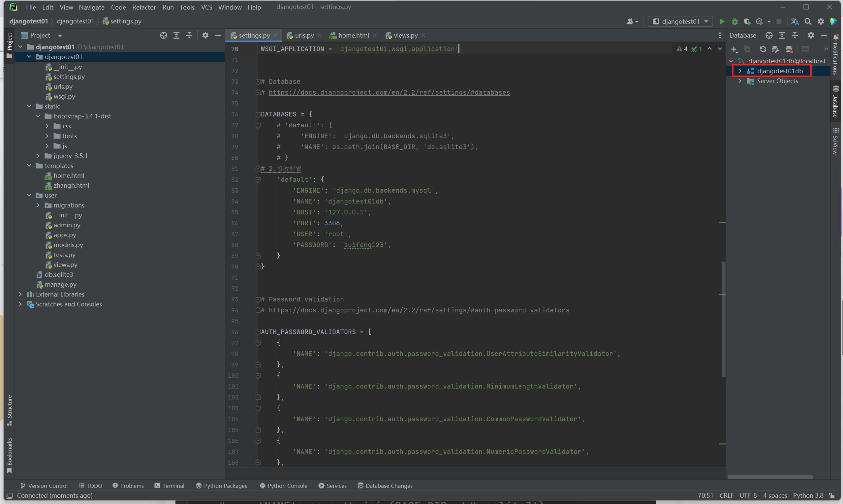This screenshot has width=843, height=504.
Task: Expand Server Objects node
Action: coord(740,81)
